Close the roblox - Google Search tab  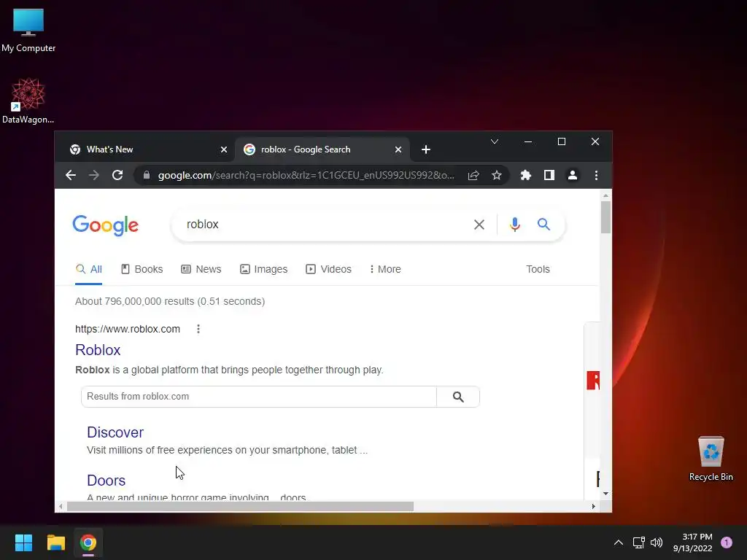(398, 149)
